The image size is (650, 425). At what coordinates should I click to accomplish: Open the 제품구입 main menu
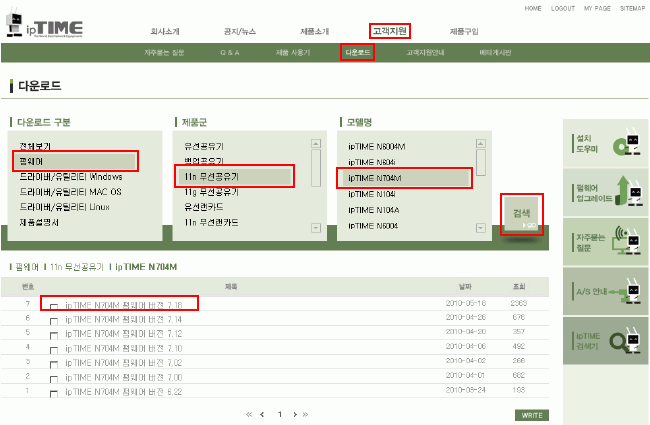coord(464,32)
